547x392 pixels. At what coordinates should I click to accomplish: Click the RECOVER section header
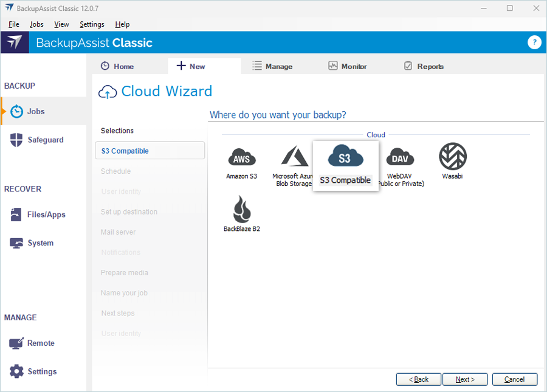(22, 189)
